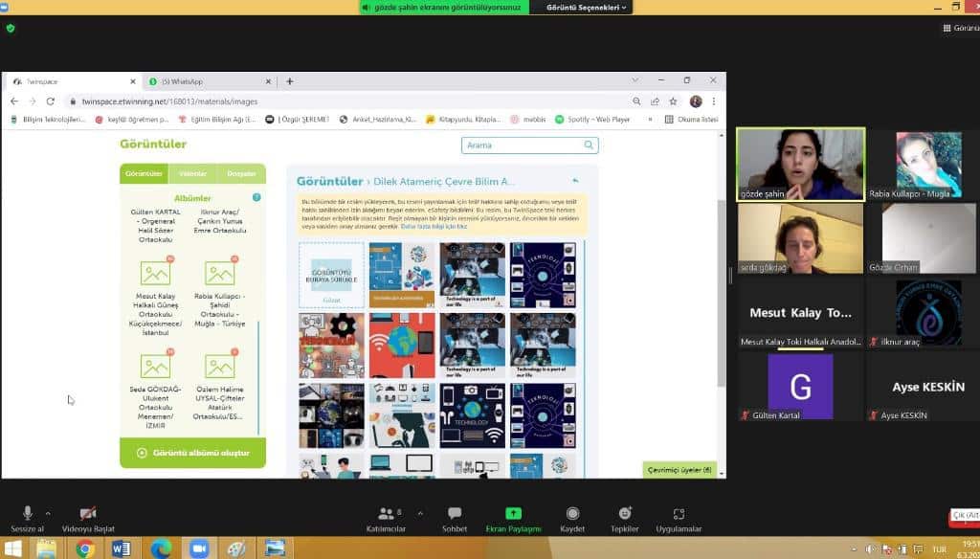Switch to the Videolar tab
Viewport: 980px width, 559px height.
[x=193, y=173]
